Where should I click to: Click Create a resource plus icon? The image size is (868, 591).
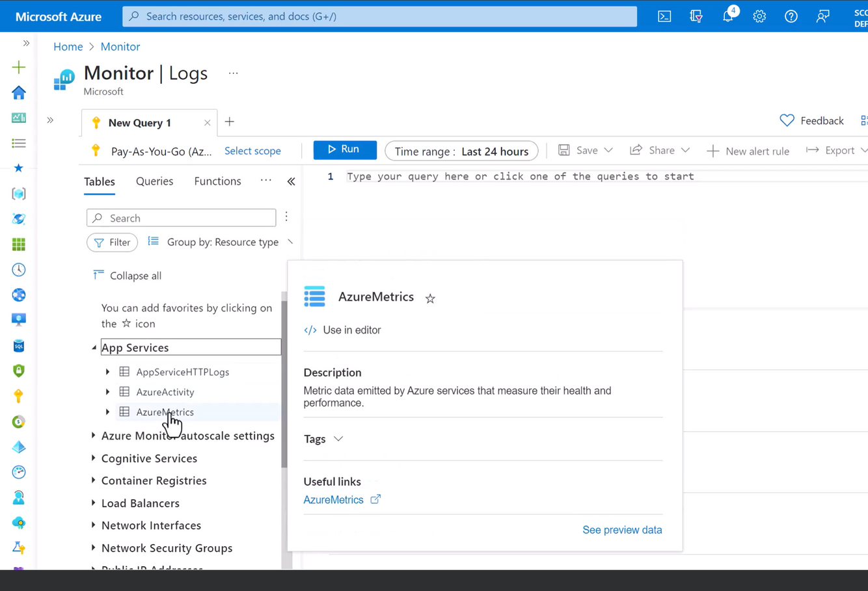(x=19, y=67)
